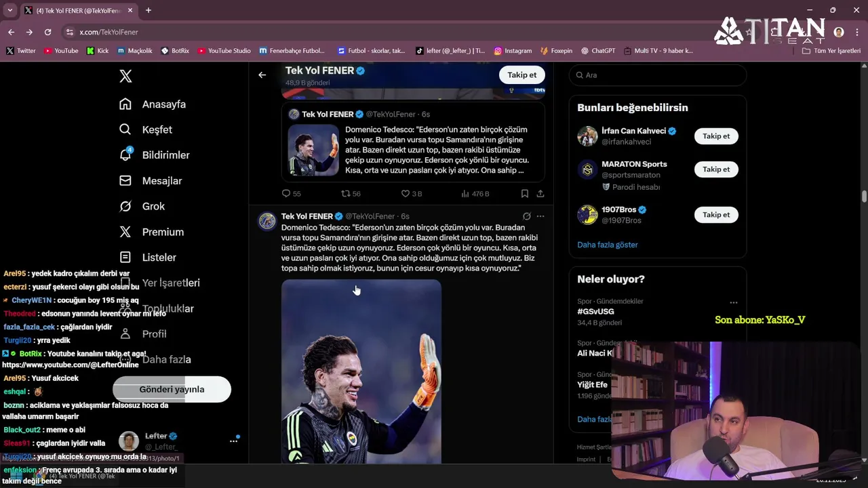
Task: Follow 1907Bros account
Action: pos(716,215)
